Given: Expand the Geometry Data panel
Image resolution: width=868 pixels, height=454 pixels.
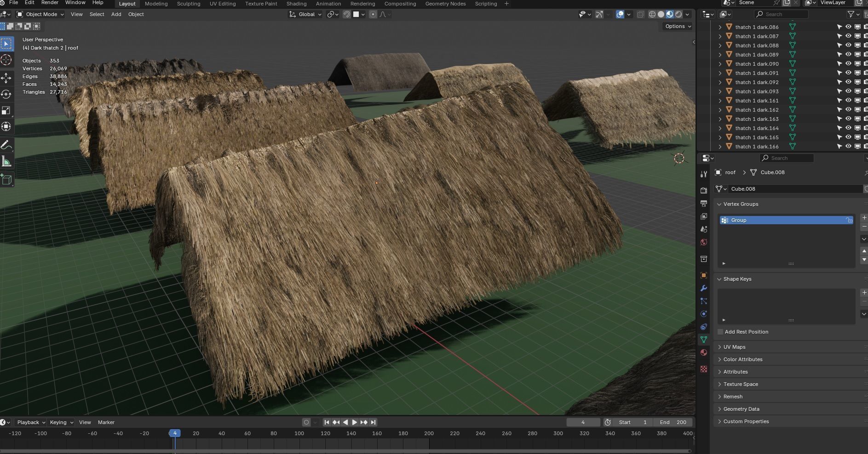Looking at the screenshot, I should pos(741,409).
